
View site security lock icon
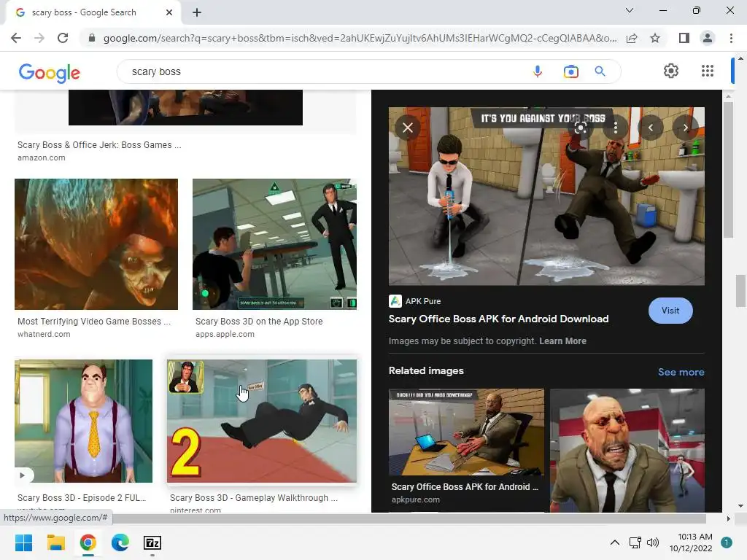91,38
